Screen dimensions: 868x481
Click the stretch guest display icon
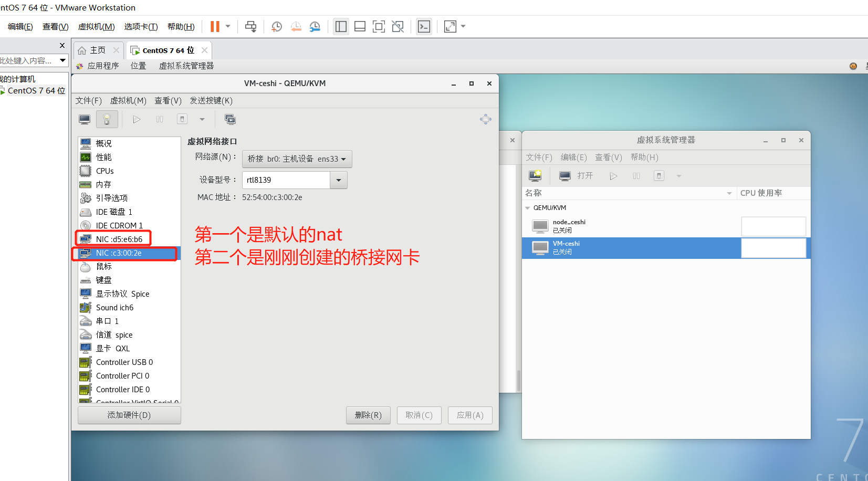pyautogui.click(x=450, y=26)
